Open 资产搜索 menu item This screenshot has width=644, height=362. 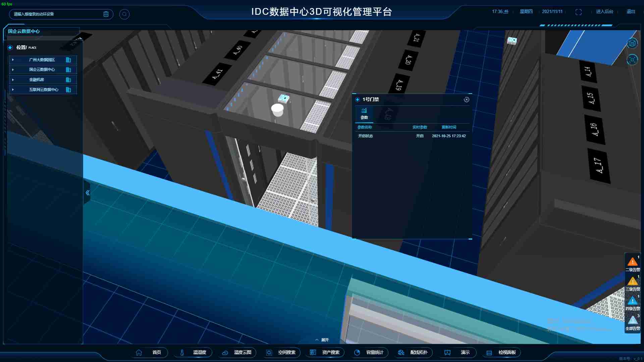pos(325,353)
